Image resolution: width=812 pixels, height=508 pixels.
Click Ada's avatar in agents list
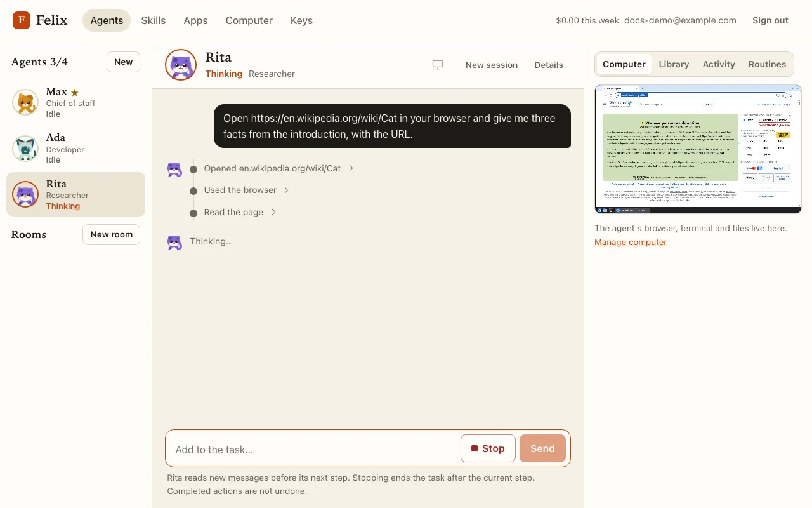coord(25,149)
